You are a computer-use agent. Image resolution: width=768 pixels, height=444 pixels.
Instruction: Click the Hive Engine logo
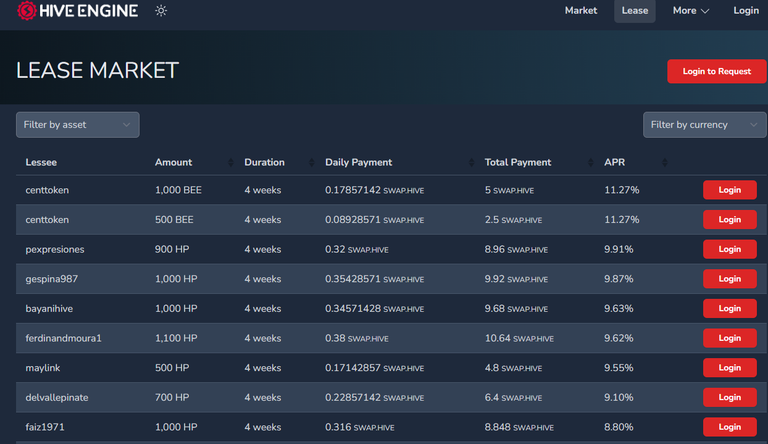tap(77, 11)
